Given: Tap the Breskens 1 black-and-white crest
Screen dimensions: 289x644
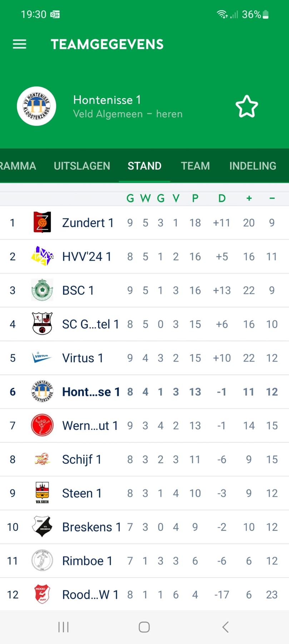Looking at the screenshot, I should pyautogui.click(x=42, y=527).
